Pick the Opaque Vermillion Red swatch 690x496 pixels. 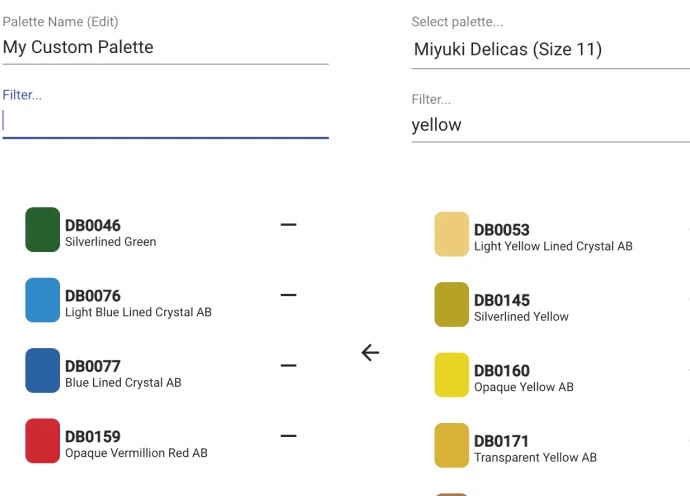[x=43, y=441]
